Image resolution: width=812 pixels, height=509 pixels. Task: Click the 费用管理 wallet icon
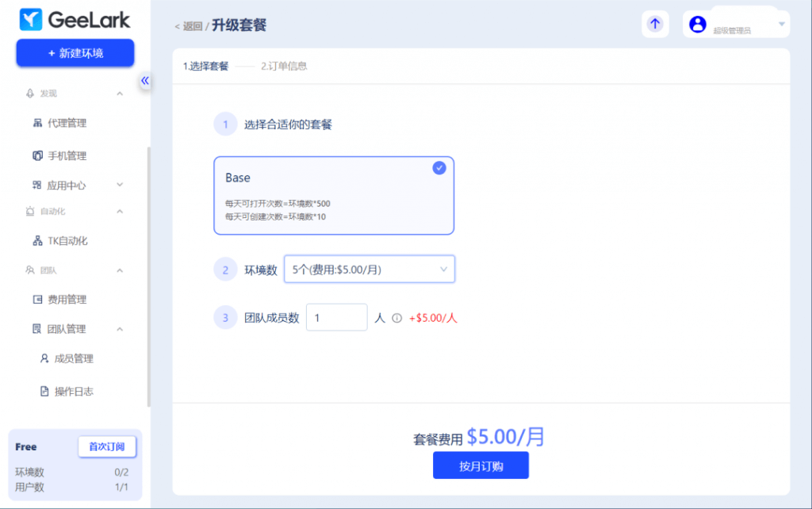(37, 300)
